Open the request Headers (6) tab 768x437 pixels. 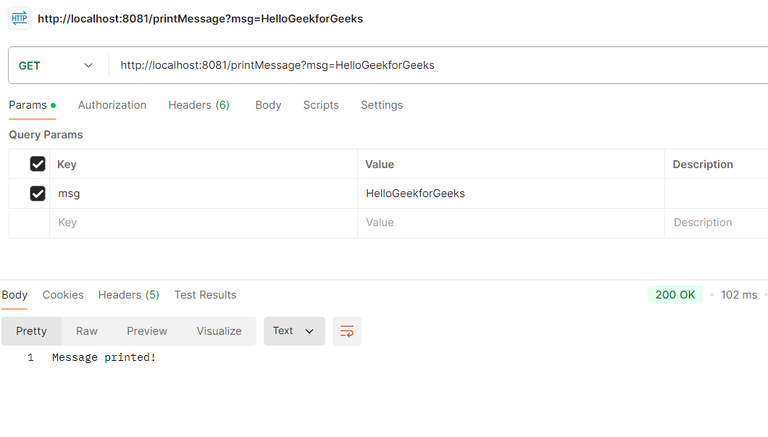pos(199,105)
